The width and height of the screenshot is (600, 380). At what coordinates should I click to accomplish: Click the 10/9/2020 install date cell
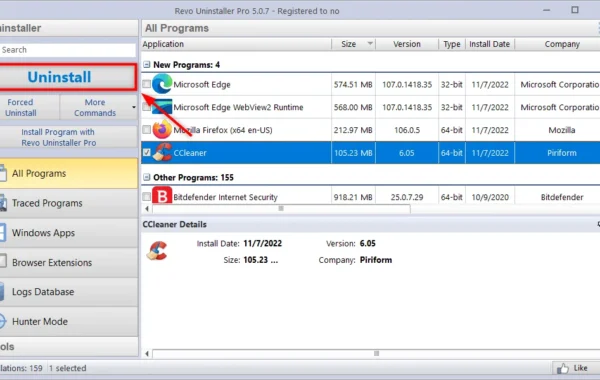tap(490, 197)
